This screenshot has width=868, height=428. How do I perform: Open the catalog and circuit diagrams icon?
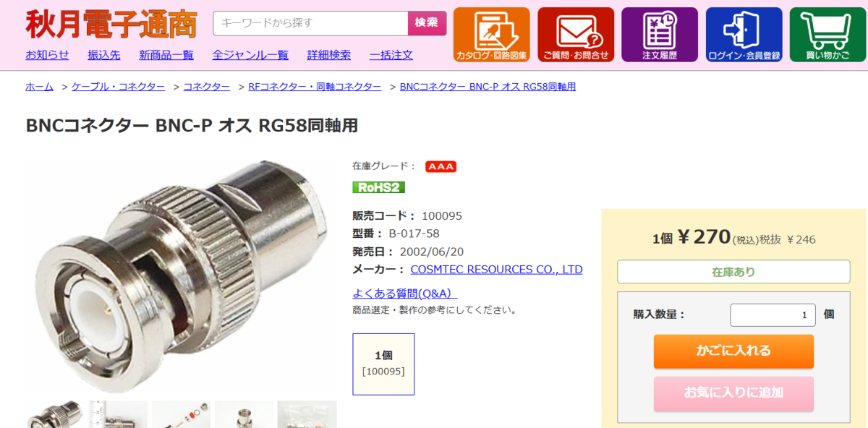pyautogui.click(x=491, y=35)
